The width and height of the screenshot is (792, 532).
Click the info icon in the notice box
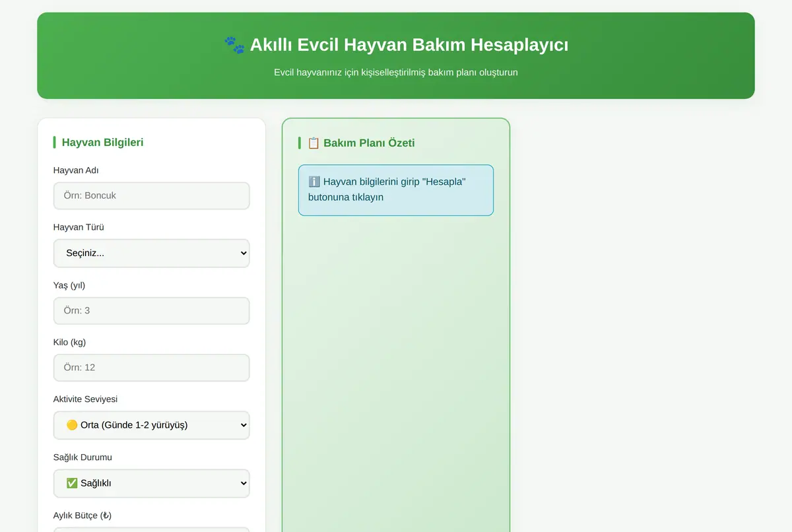(314, 182)
